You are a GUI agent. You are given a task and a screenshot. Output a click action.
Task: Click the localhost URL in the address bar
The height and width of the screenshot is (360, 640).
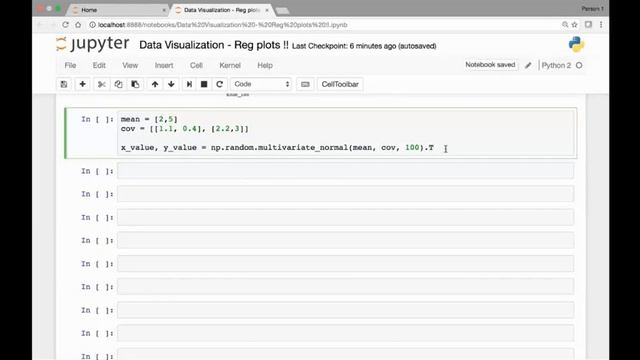point(223,25)
